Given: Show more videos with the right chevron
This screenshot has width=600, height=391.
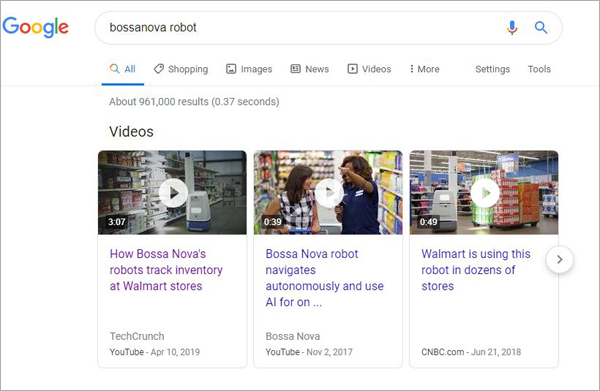Looking at the screenshot, I should point(559,259).
